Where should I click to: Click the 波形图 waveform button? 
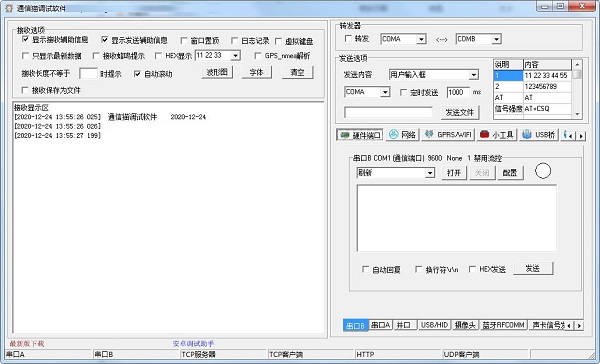[217, 72]
